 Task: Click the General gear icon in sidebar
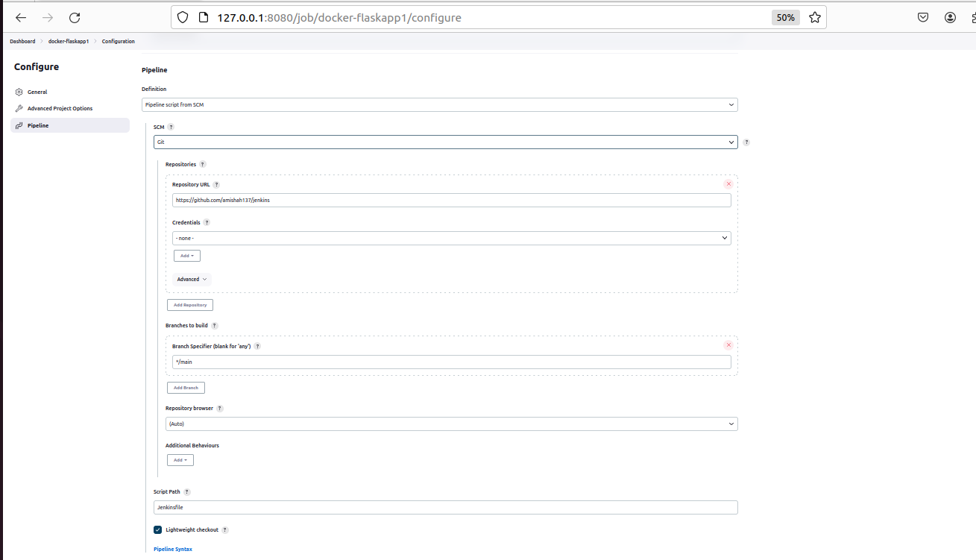19,92
